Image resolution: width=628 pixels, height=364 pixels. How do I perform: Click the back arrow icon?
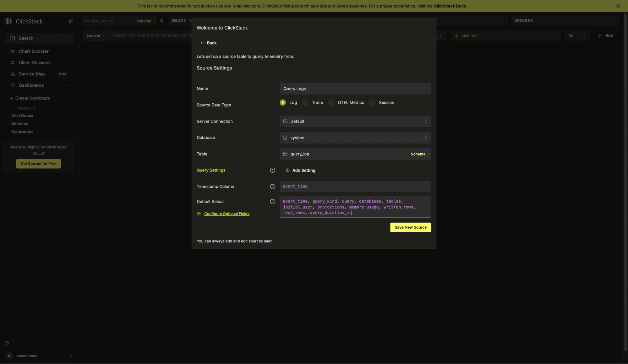point(202,43)
